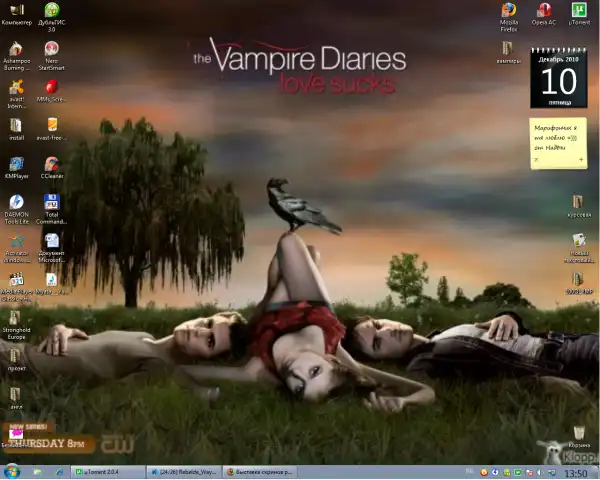Open the Mozilla Firefox desktop shortcut
Viewport: 600px width, 480px height.
point(509,10)
